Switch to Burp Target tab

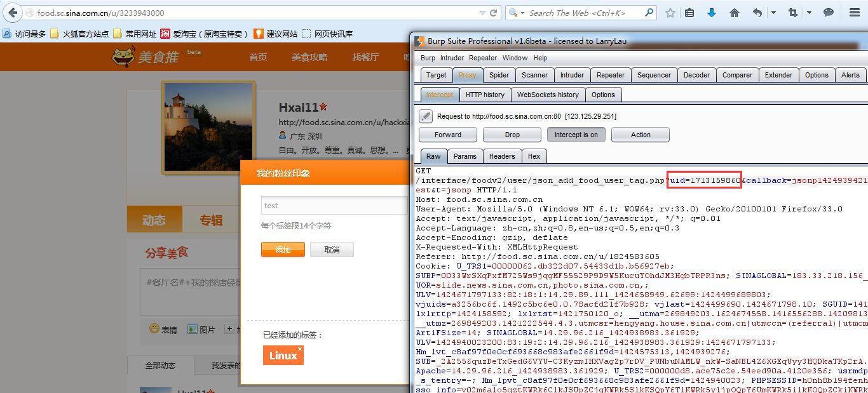[436, 75]
